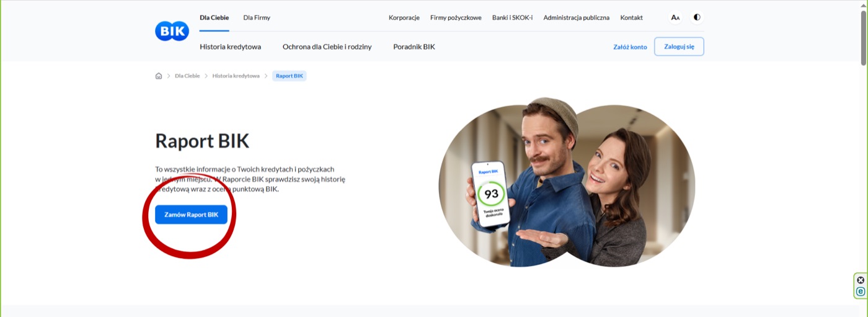Go to home via breadcrumb house icon
This screenshot has height=317, width=868.
click(159, 76)
